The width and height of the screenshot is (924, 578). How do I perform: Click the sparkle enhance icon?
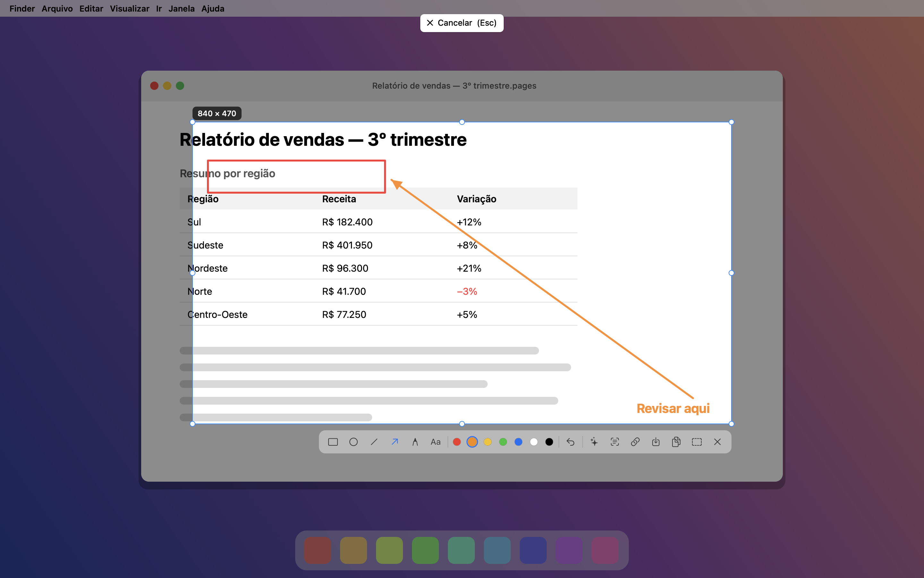point(594,442)
